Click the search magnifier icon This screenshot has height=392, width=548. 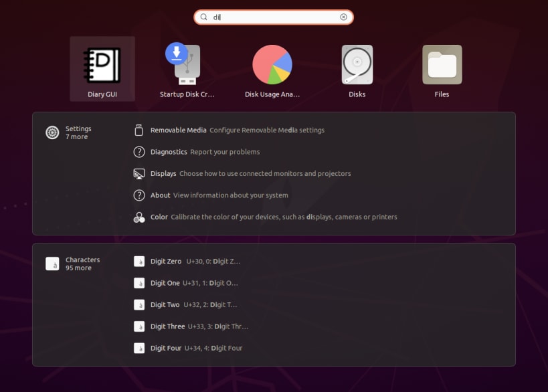click(x=204, y=17)
